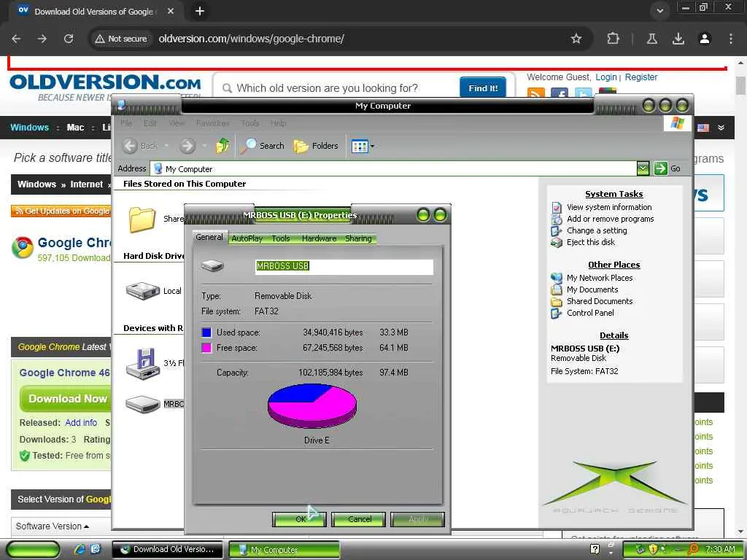This screenshot has width=747, height=560.
Task: Switch to the Tools tab in Properties
Action: 281,238
